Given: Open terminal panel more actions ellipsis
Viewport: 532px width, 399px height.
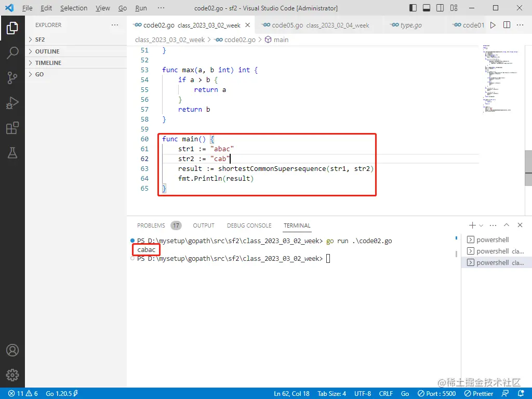Looking at the screenshot, I should tap(493, 225).
